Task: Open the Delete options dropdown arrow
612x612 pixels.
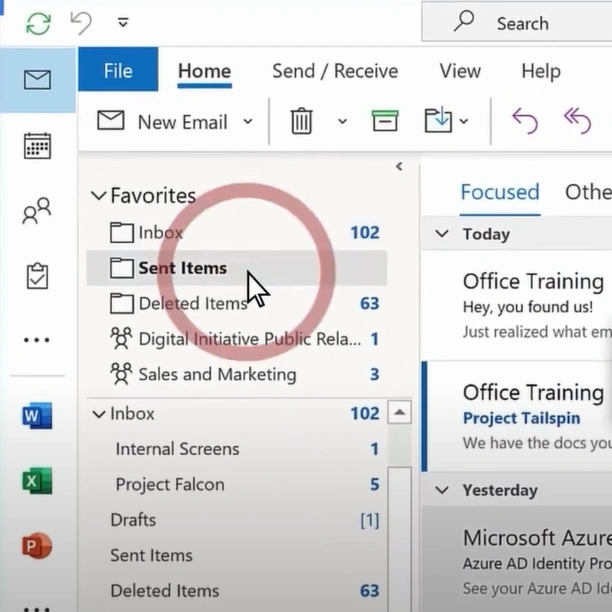Action: point(342,121)
